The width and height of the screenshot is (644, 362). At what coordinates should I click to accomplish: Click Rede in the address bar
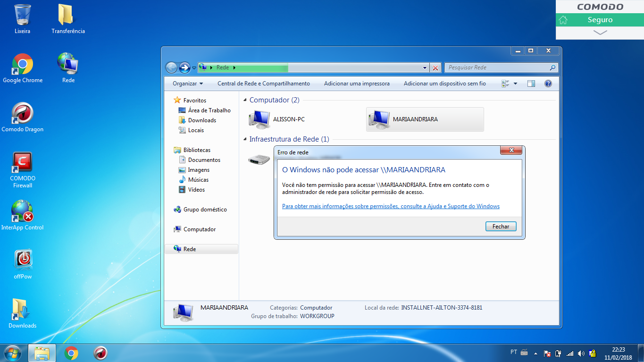tap(223, 67)
